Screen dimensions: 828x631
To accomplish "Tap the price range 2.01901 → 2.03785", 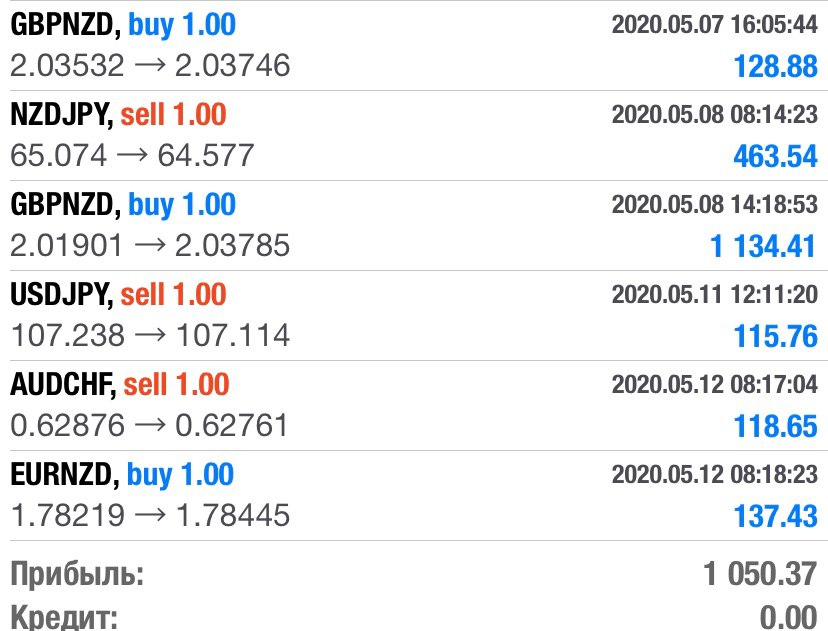I will (150, 246).
